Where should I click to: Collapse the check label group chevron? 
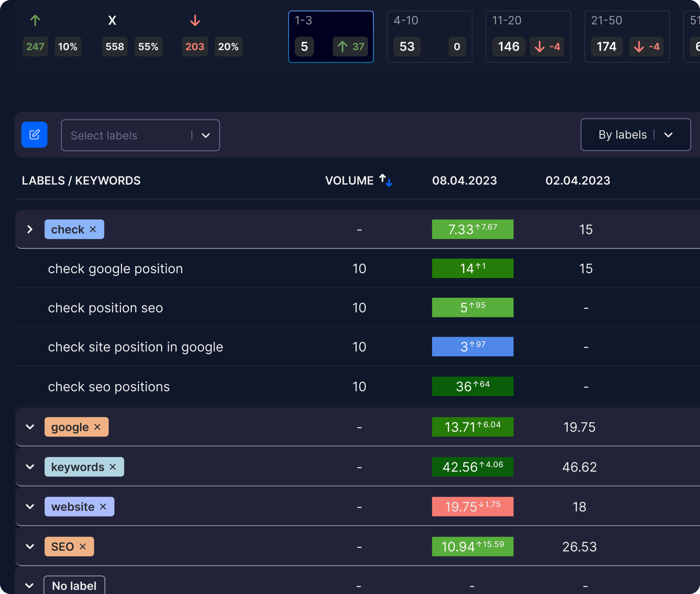pos(30,229)
